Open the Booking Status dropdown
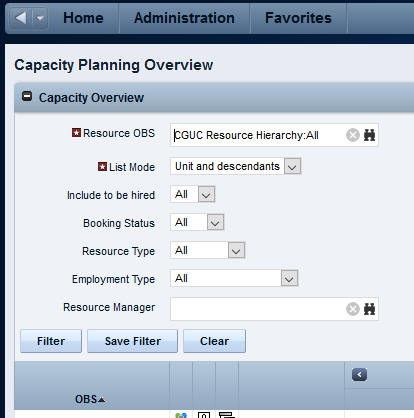The image size is (414, 418). [x=215, y=222]
